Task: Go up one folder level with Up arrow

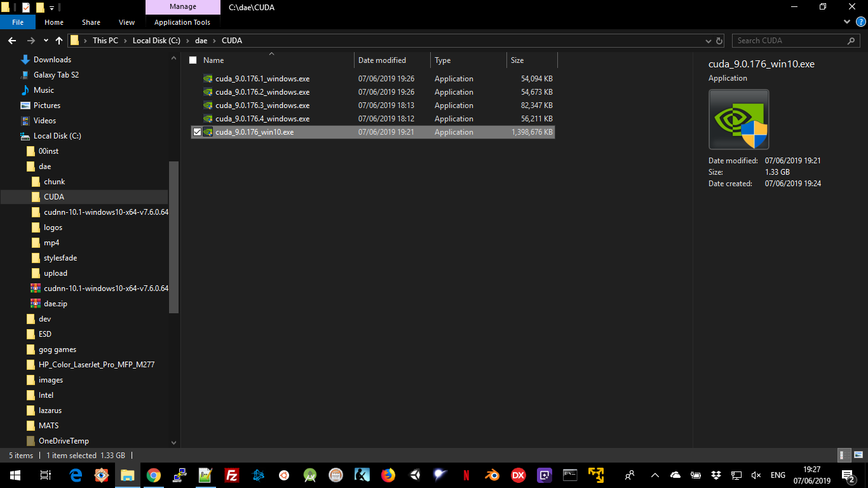Action: [59, 41]
